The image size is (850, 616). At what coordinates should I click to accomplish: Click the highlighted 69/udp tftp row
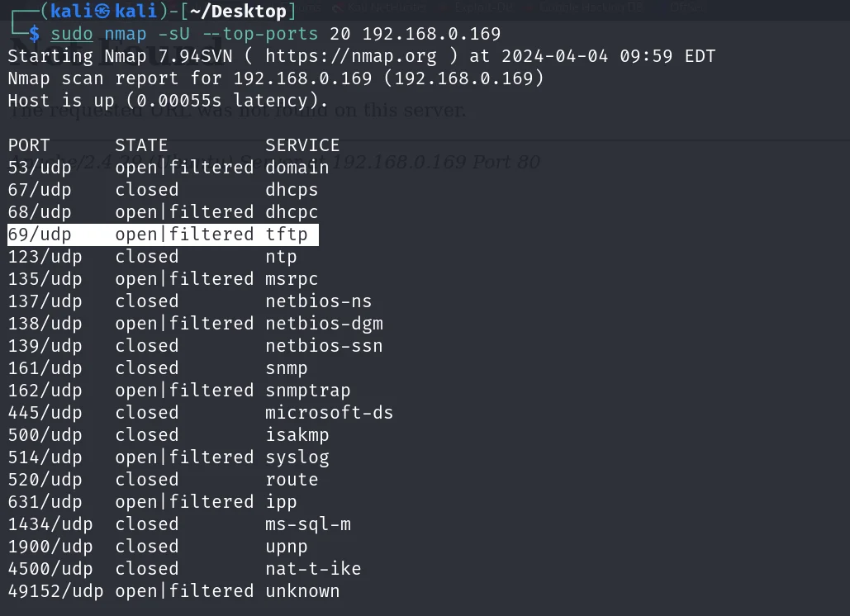pos(163,235)
